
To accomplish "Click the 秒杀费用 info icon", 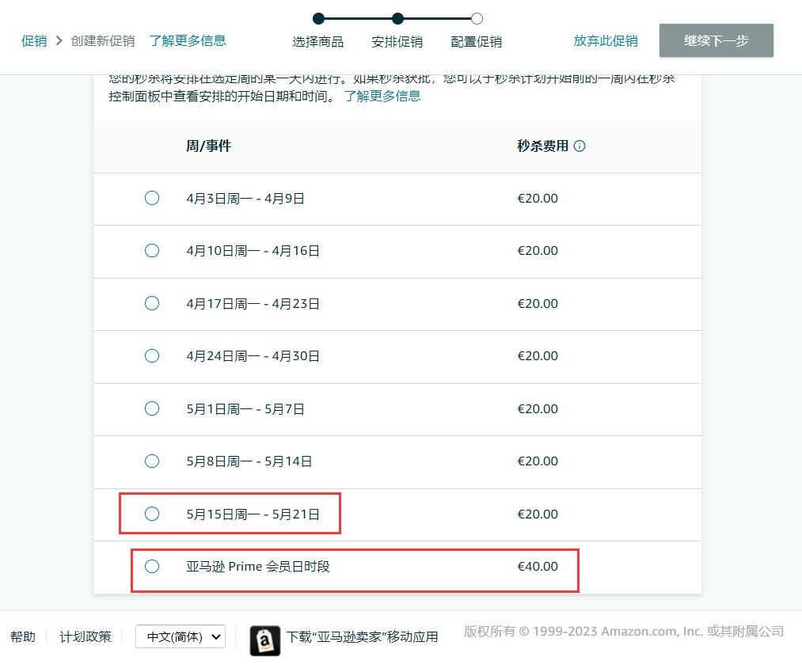I will point(580,146).
